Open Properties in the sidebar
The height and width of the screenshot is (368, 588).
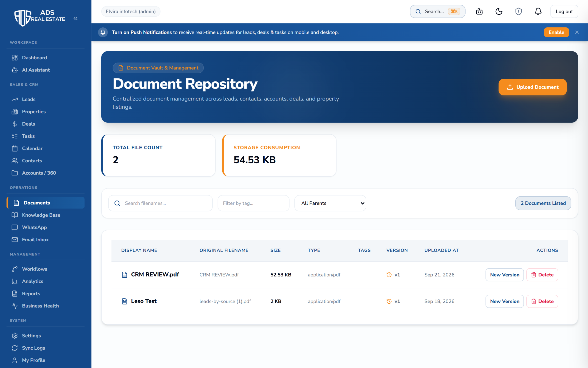point(45,112)
